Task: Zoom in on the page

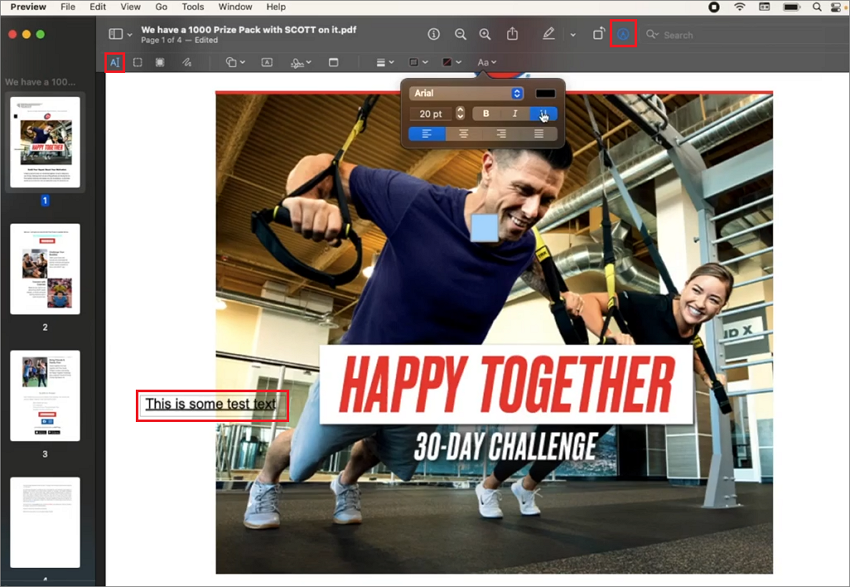Action: [485, 34]
